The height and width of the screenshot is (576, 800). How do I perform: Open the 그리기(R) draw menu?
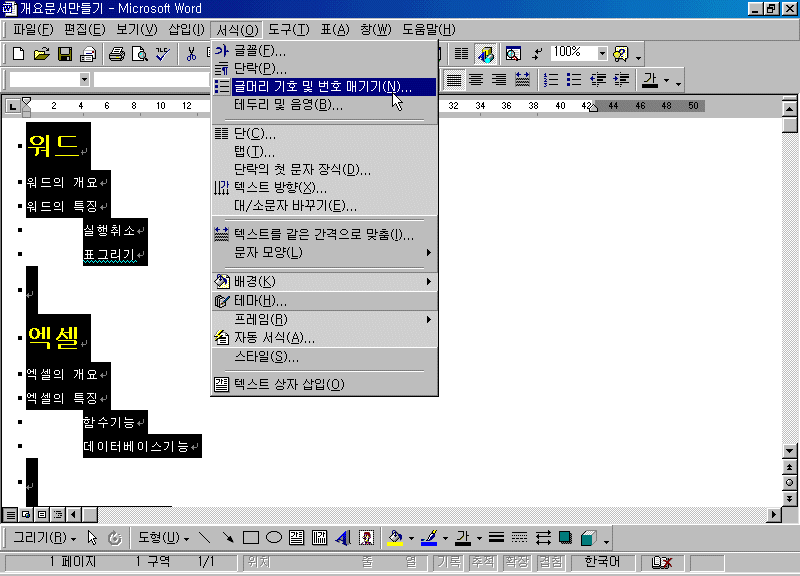[x=44, y=538]
